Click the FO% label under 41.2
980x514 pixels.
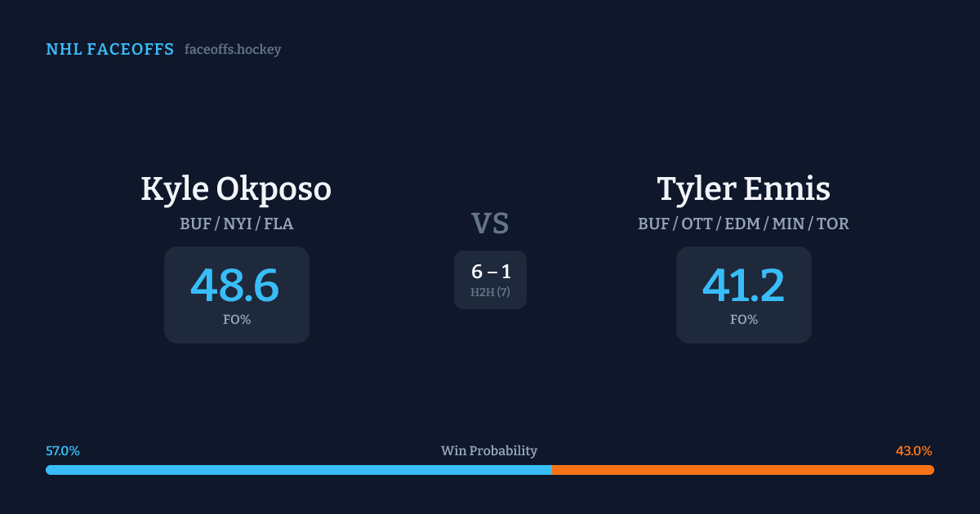pyautogui.click(x=744, y=320)
